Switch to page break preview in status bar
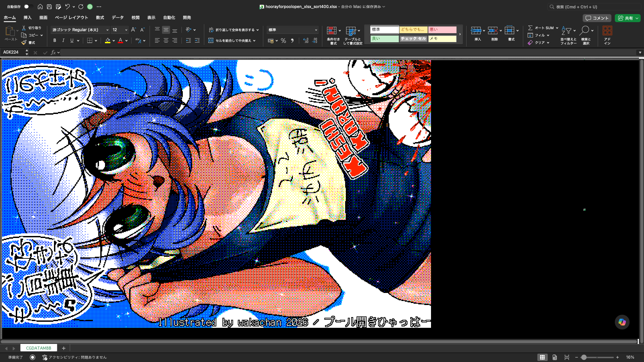 click(x=567, y=357)
